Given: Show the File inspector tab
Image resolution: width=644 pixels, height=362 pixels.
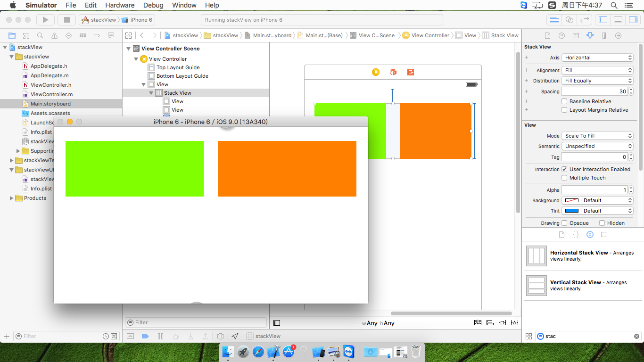Looking at the screenshot, I should tap(547, 35).
